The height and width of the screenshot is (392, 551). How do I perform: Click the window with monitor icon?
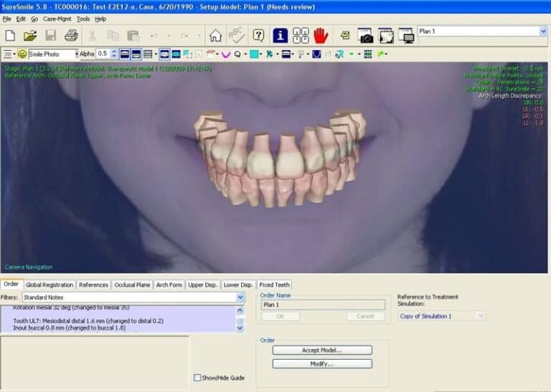[x=407, y=35]
